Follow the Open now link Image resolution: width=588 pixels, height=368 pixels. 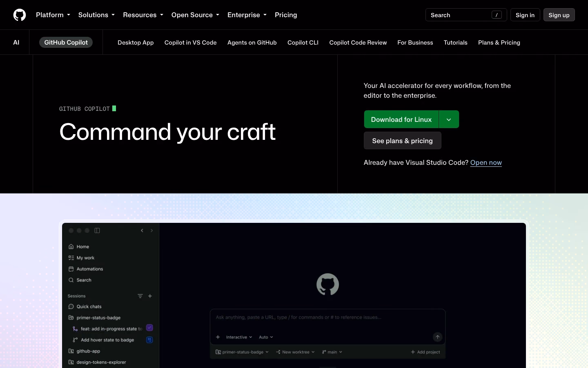[x=486, y=162]
